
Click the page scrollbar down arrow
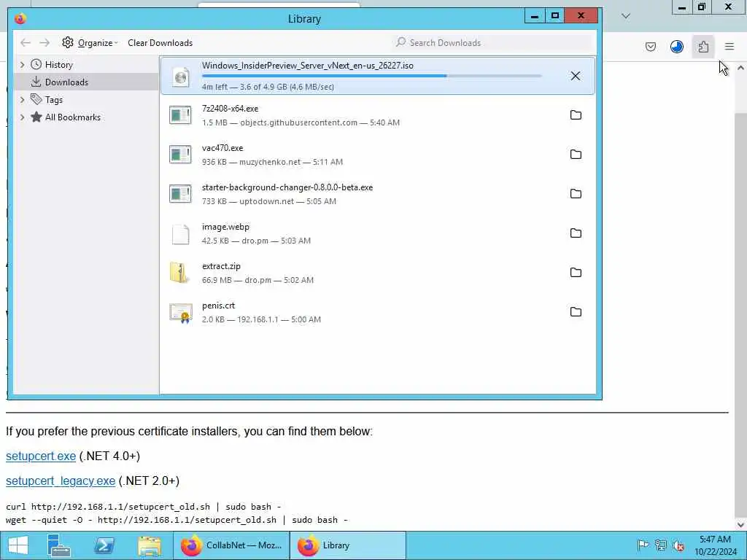tap(740, 524)
